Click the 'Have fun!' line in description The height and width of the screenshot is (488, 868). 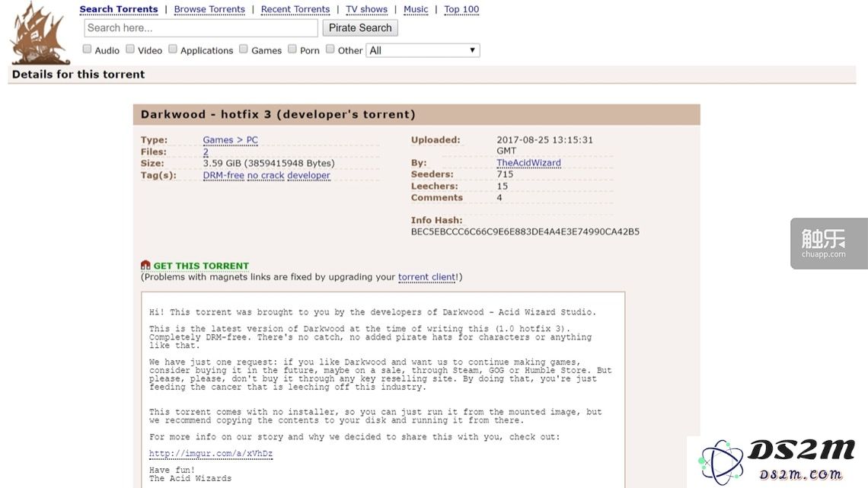pyautogui.click(x=171, y=470)
